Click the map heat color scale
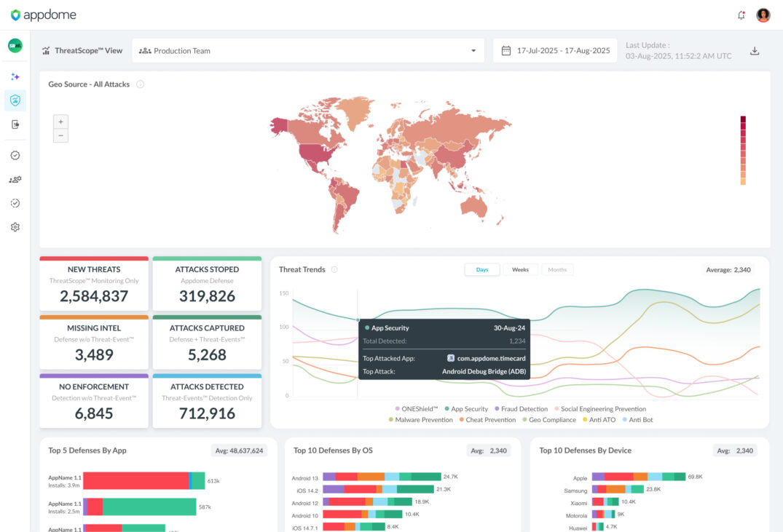This screenshot has height=532, width=783. pos(743,150)
